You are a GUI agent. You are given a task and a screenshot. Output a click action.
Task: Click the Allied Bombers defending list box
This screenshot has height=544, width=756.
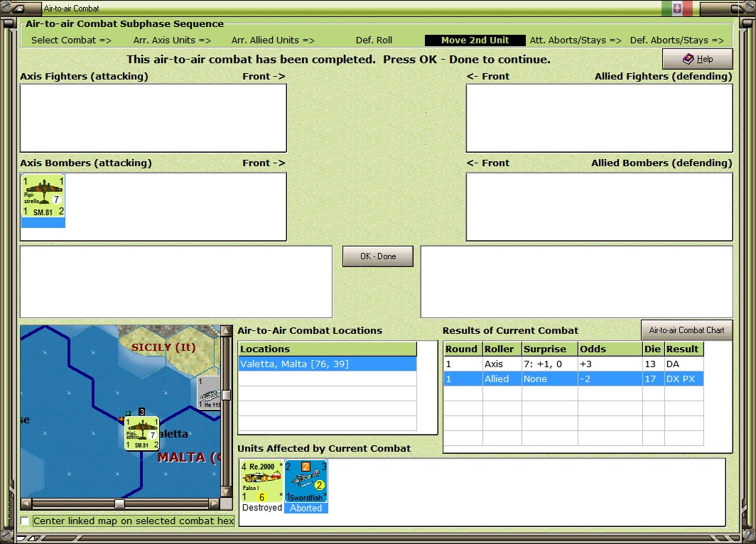(599, 207)
